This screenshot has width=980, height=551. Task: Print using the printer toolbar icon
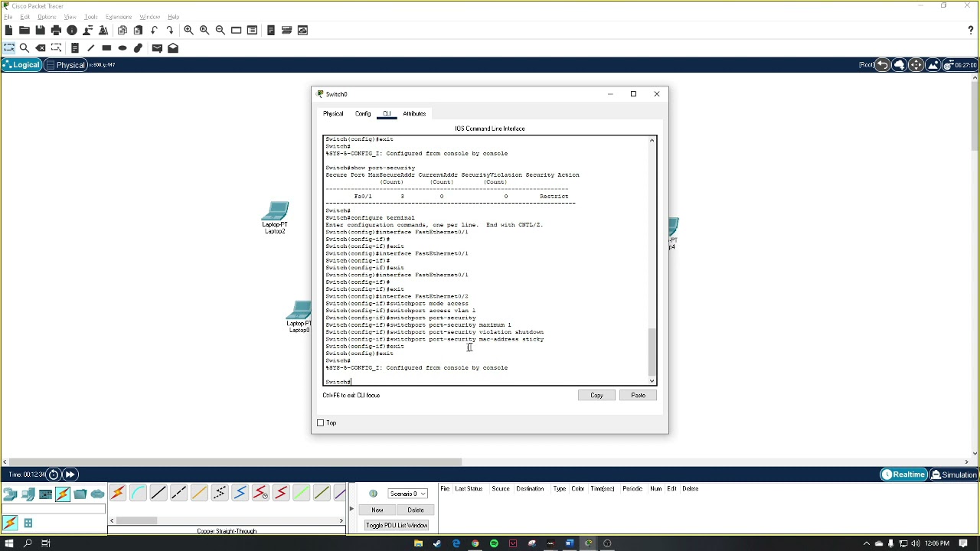point(56,31)
